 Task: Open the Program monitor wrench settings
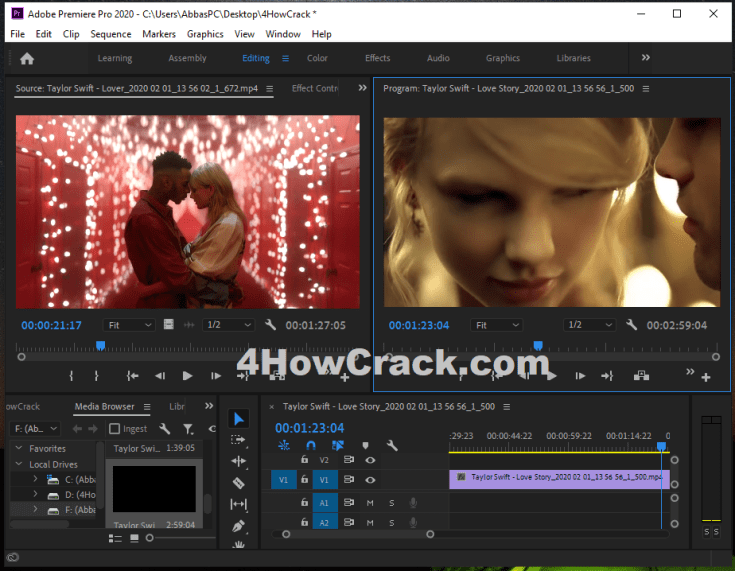click(631, 325)
